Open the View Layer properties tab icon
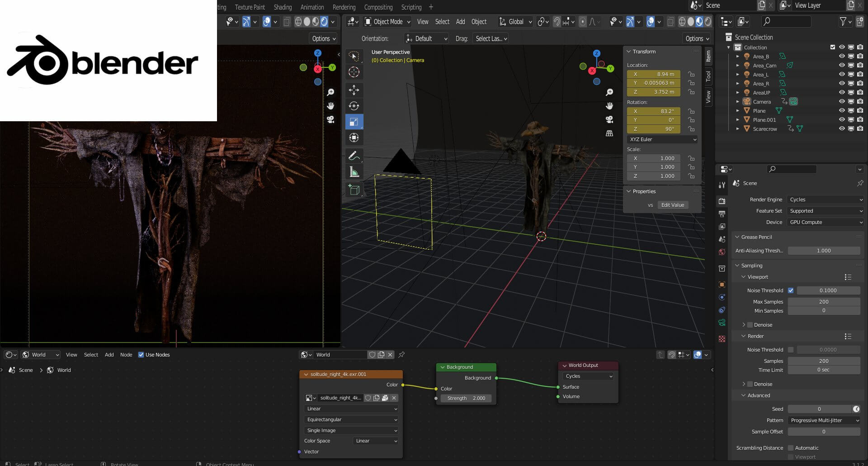The image size is (868, 466). (x=722, y=226)
